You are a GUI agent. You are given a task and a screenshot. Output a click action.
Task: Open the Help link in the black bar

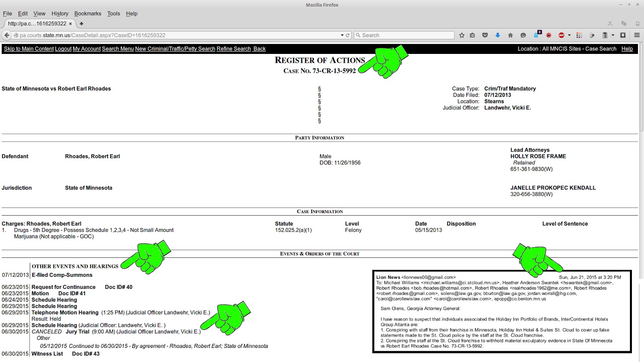(627, 49)
